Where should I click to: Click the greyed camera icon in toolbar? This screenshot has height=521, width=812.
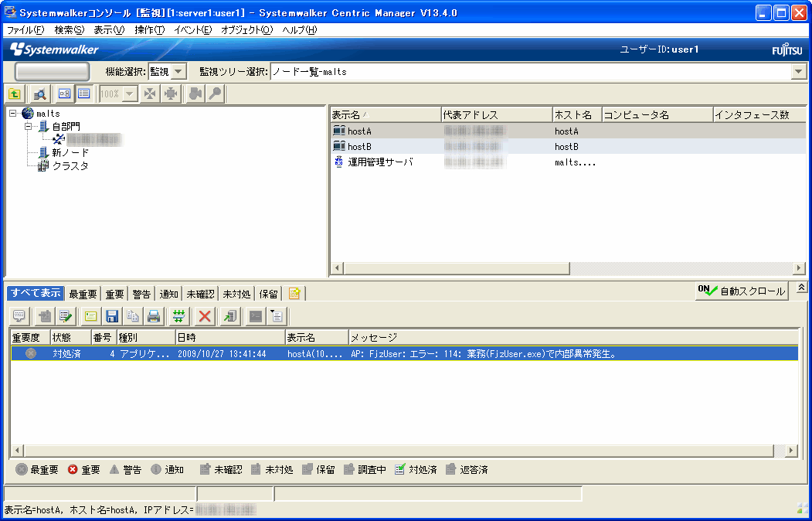pos(195,94)
